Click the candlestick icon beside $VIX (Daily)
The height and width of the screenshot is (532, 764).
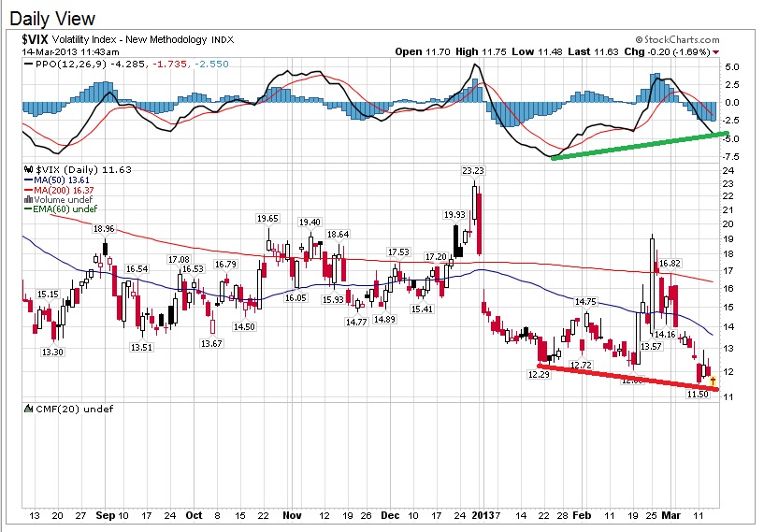[28, 169]
